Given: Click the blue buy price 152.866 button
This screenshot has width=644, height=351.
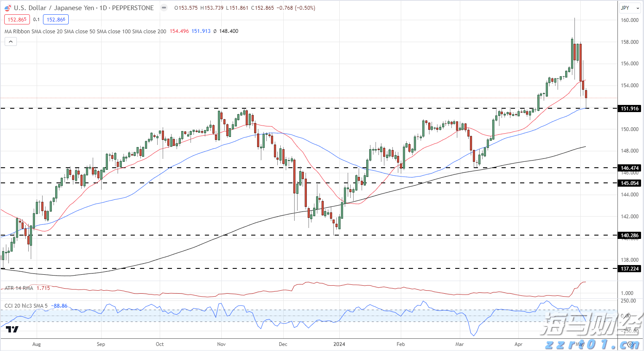Looking at the screenshot, I should (x=56, y=19).
